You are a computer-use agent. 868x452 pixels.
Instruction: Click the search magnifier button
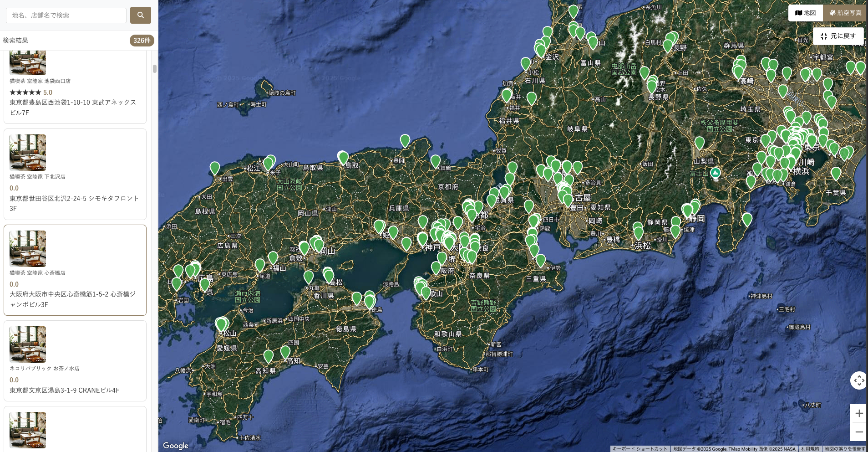140,15
